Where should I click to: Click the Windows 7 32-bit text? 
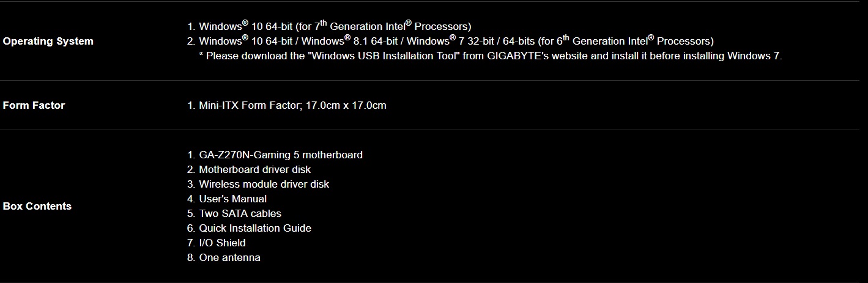pos(449,42)
